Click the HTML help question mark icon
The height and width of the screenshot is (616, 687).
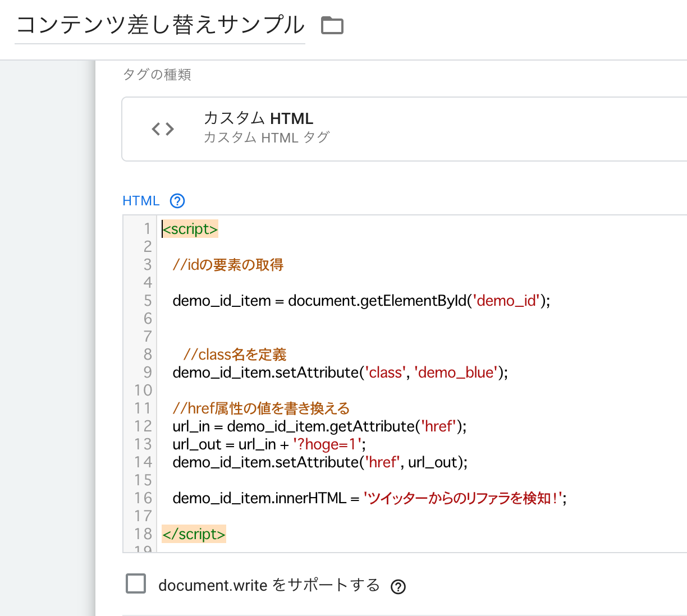[177, 200]
